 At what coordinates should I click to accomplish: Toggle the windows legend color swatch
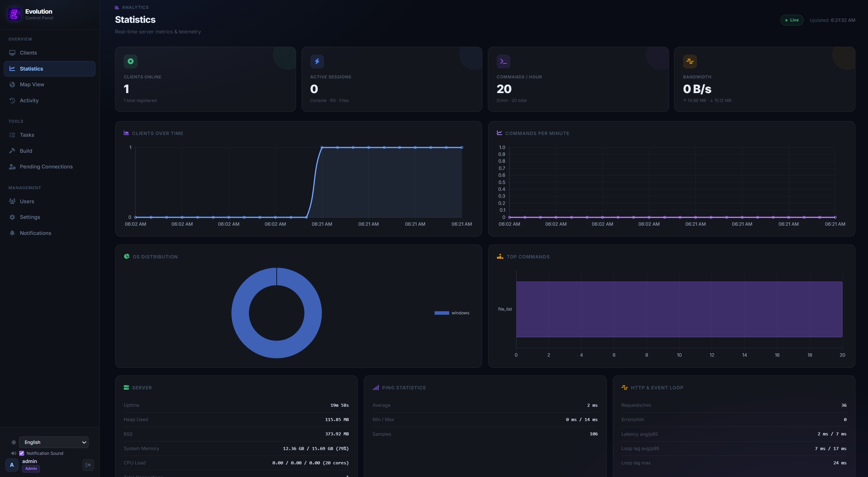pyautogui.click(x=441, y=313)
